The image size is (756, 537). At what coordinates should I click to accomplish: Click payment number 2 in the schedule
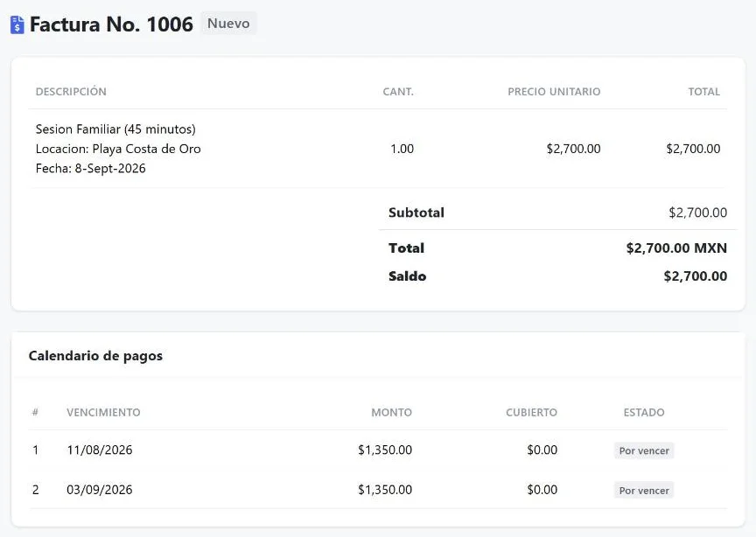tap(35, 490)
